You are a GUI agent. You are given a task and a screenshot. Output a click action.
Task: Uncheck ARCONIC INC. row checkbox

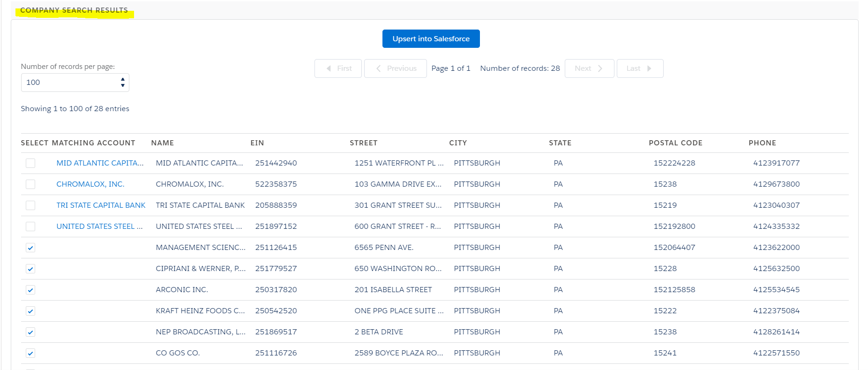pyautogui.click(x=30, y=290)
